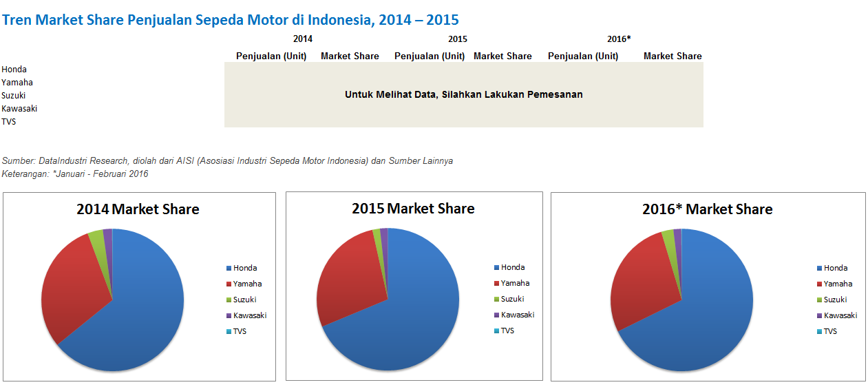Click the 2015 year column header
The image size is (868, 387).
pyautogui.click(x=457, y=39)
